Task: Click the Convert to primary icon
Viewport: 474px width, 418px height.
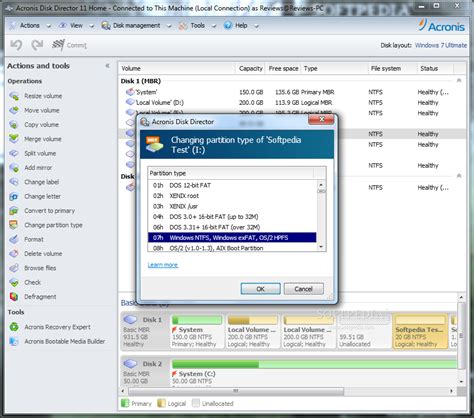Action: tap(14, 211)
